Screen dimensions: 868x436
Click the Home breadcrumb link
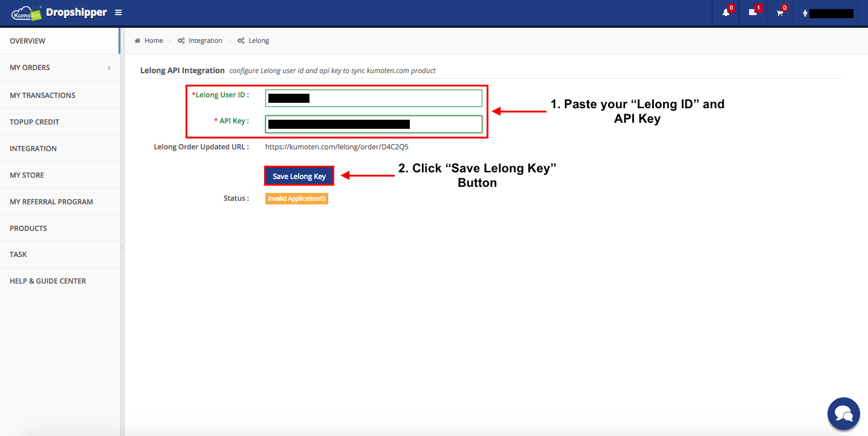(x=154, y=41)
